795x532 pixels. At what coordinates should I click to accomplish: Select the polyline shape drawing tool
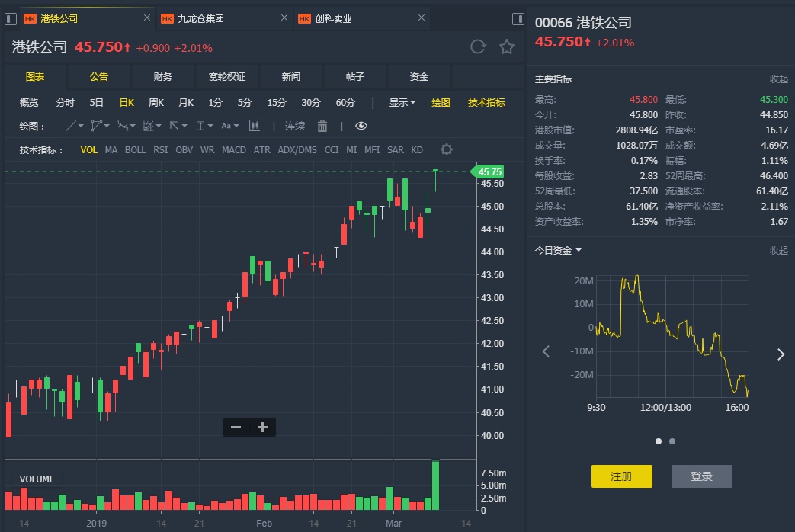tap(96, 126)
